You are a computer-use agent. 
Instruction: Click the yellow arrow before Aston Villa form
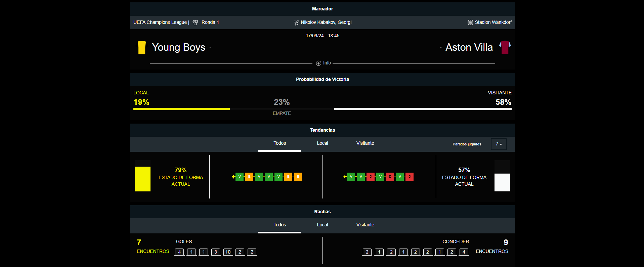(x=345, y=177)
